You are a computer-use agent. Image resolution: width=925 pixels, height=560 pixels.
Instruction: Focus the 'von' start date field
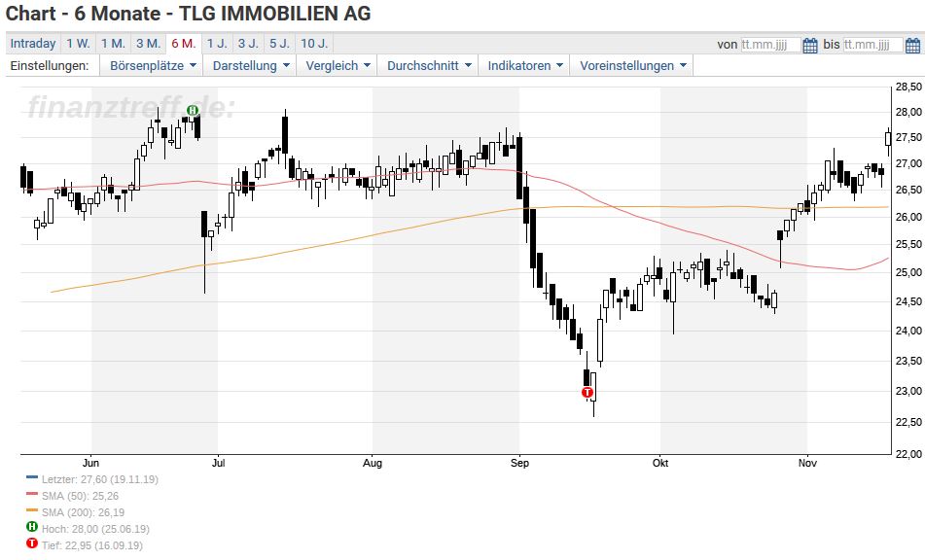pos(770,45)
